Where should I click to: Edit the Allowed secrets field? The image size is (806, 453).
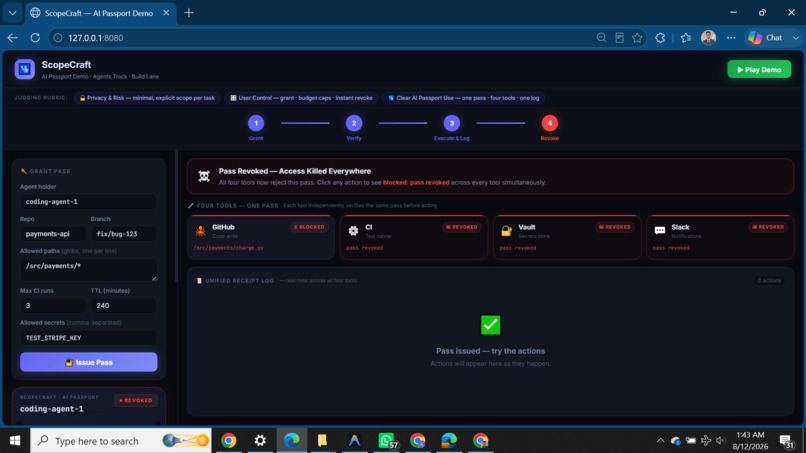(x=88, y=338)
